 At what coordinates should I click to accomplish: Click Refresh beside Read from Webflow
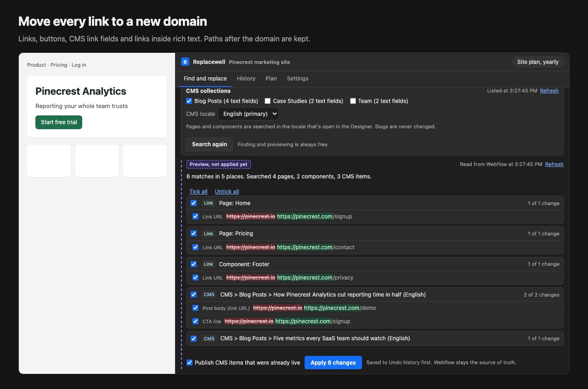click(x=554, y=164)
